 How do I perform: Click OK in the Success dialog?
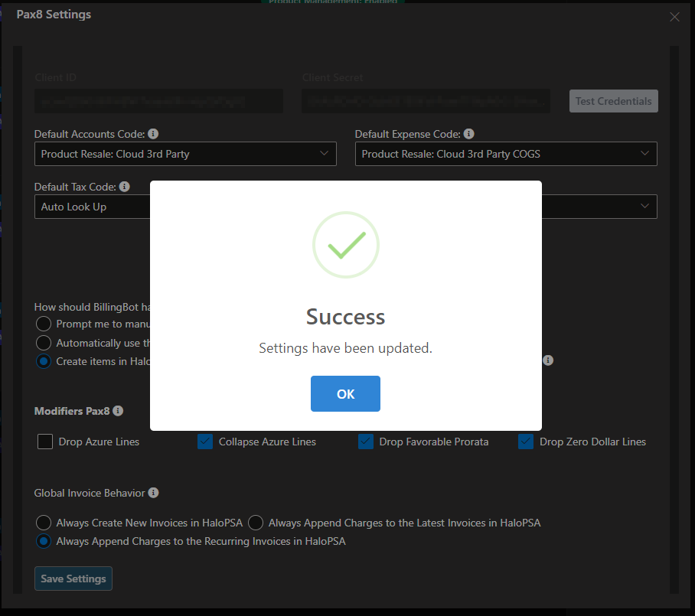point(345,393)
